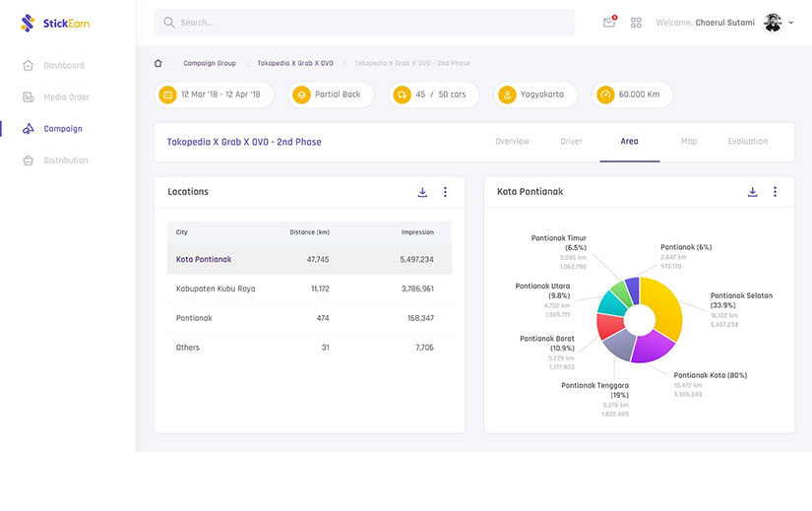812x511 pixels.
Task: Open the Evaluation tab
Action: click(747, 142)
